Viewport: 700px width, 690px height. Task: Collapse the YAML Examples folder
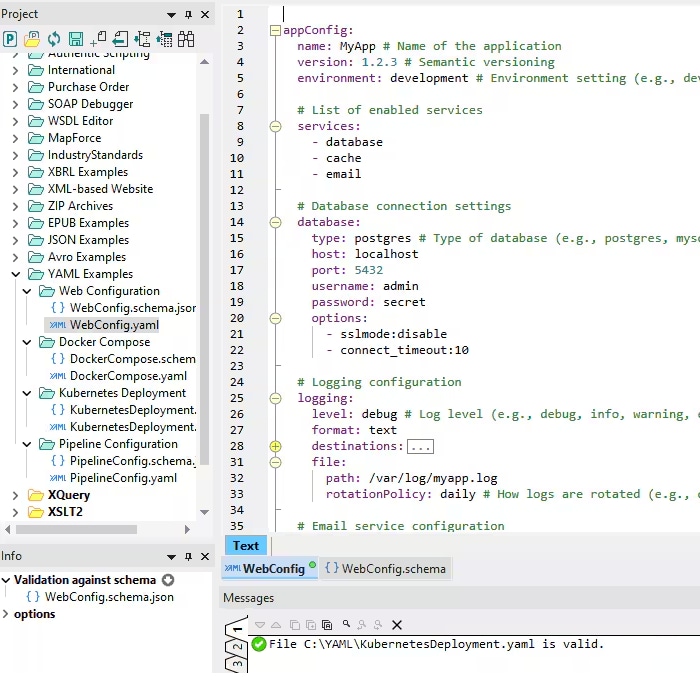(x=15, y=274)
